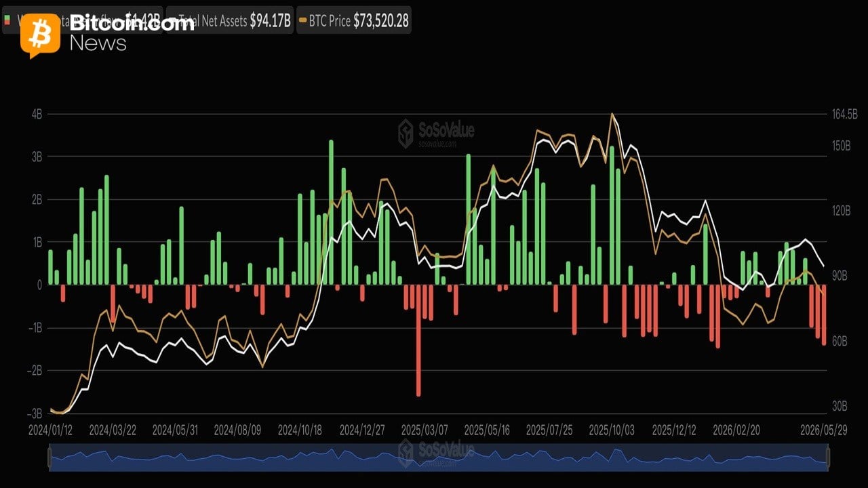868x488 pixels.
Task: Grab the right handle of the range slider
Action: [827, 457]
